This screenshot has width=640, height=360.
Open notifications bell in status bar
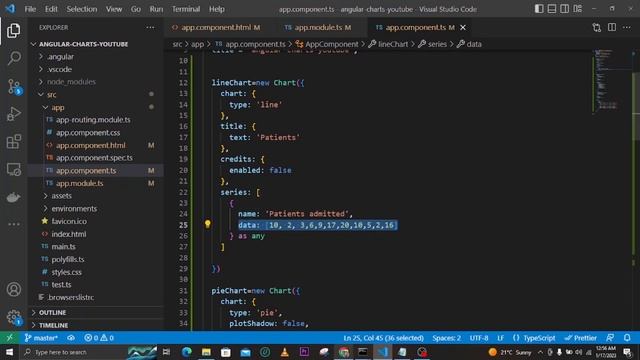[x=627, y=338]
